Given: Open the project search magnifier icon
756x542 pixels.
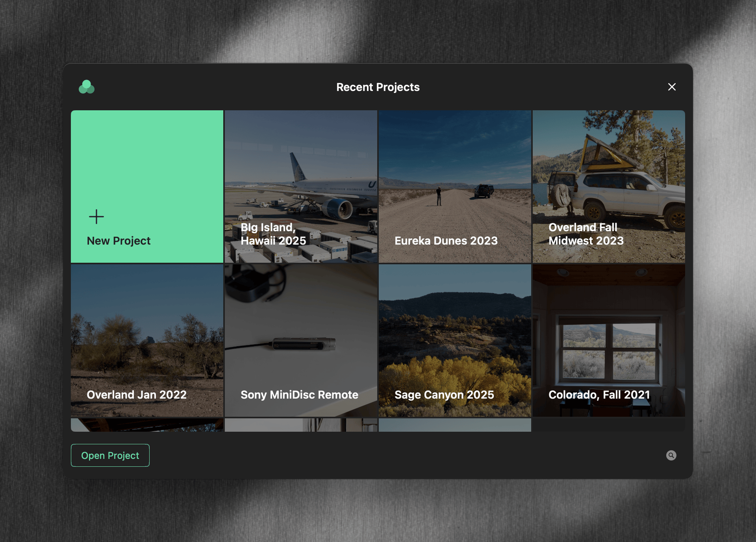Looking at the screenshot, I should click(x=671, y=455).
